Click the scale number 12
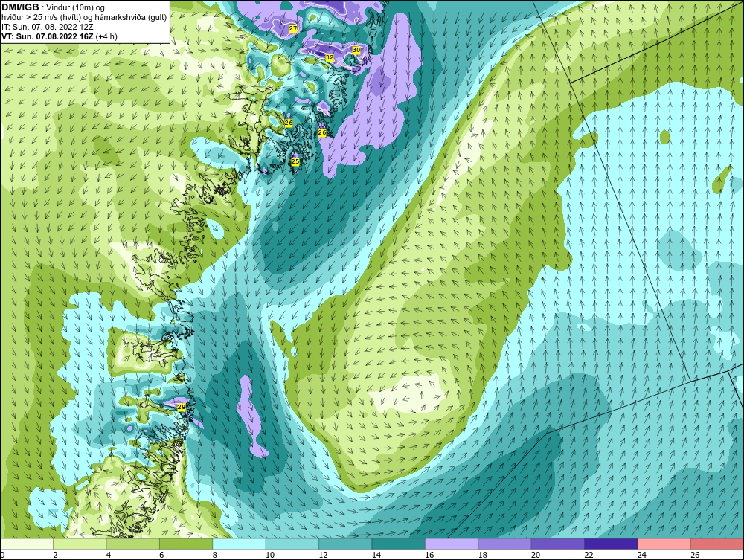Screen dimensions: 744x560 tap(323, 555)
